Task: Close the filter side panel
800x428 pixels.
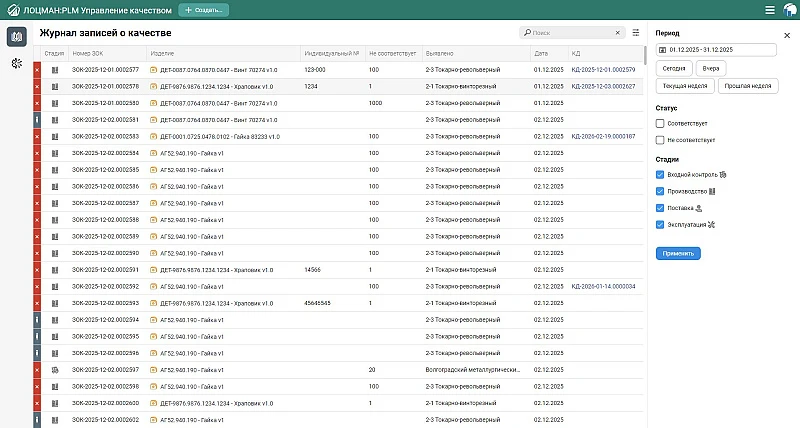Action: pyautogui.click(x=787, y=36)
